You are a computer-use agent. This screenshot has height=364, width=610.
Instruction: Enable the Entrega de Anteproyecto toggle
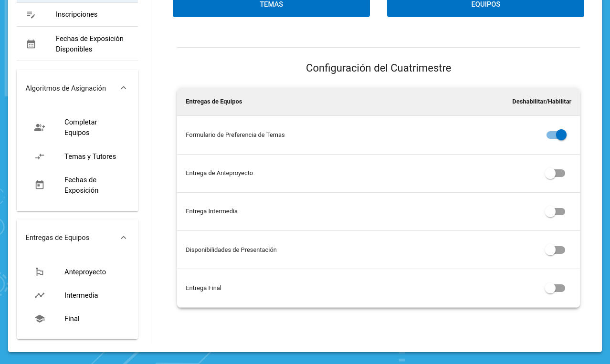click(555, 174)
